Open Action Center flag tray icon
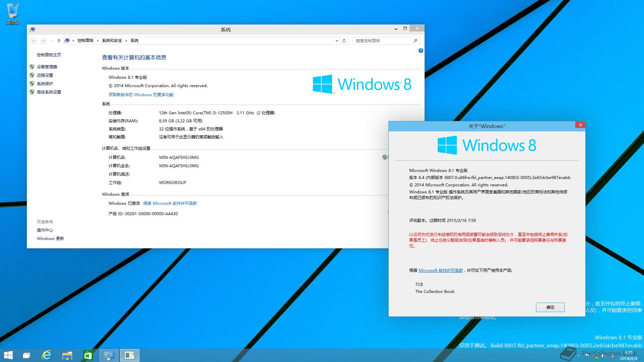This screenshot has width=644, height=362. pyautogui.click(x=587, y=356)
